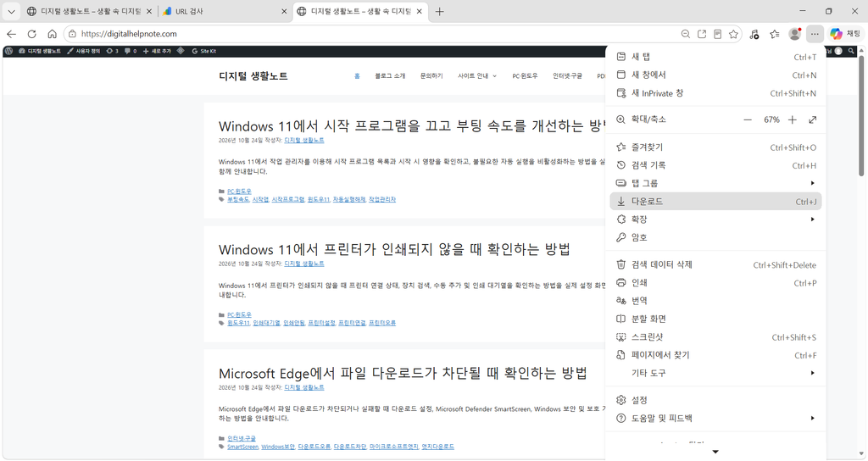868x461 pixels.
Task: Expand 기타 도구 submenu
Action: click(715, 373)
